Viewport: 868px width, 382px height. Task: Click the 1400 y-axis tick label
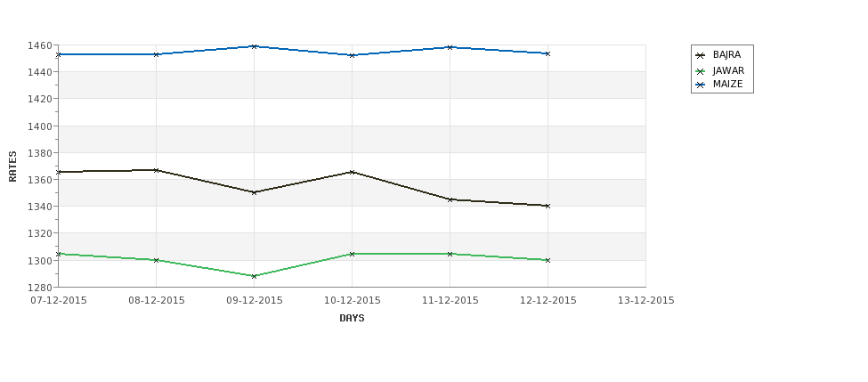(x=38, y=126)
